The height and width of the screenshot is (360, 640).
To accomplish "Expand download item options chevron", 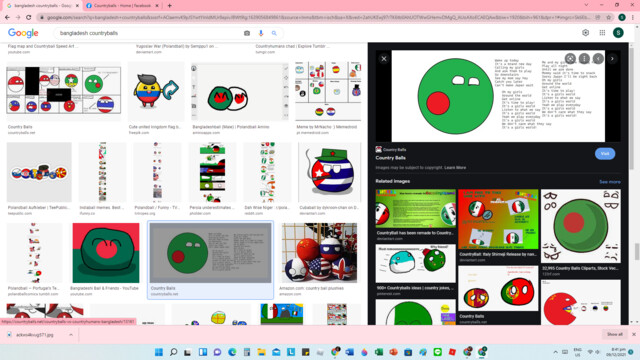I will (71, 335).
